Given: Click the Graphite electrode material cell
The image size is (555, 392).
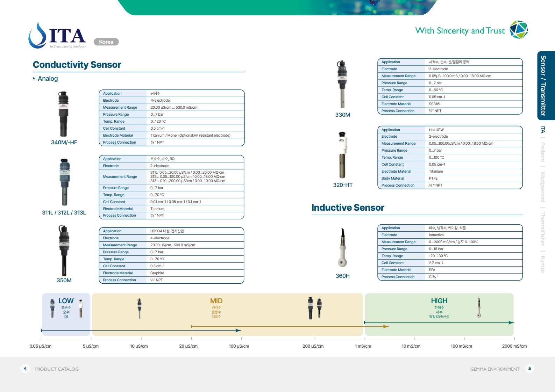Looking at the screenshot, I should pos(195,273).
